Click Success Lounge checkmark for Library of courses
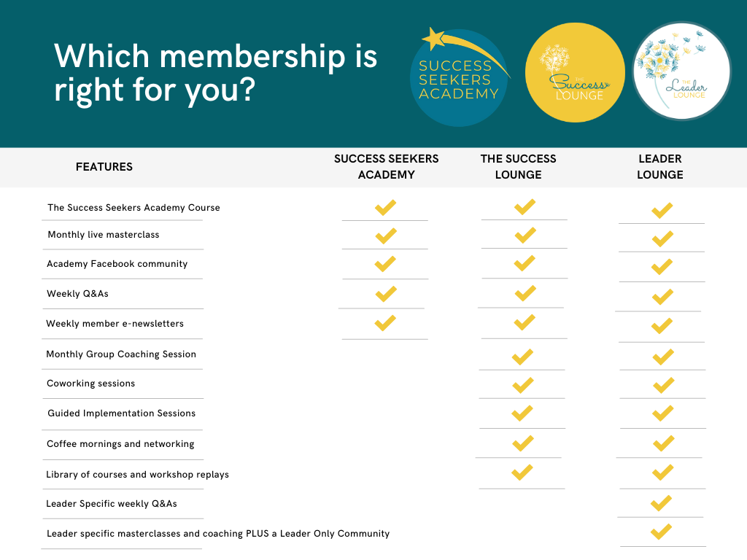The width and height of the screenshot is (747, 560). pyautogui.click(x=522, y=472)
